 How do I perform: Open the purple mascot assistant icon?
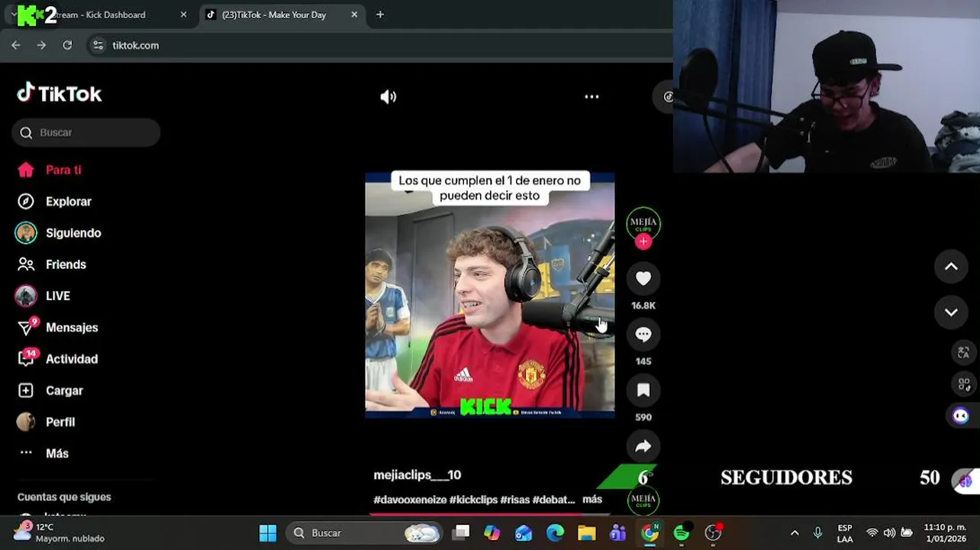961,416
